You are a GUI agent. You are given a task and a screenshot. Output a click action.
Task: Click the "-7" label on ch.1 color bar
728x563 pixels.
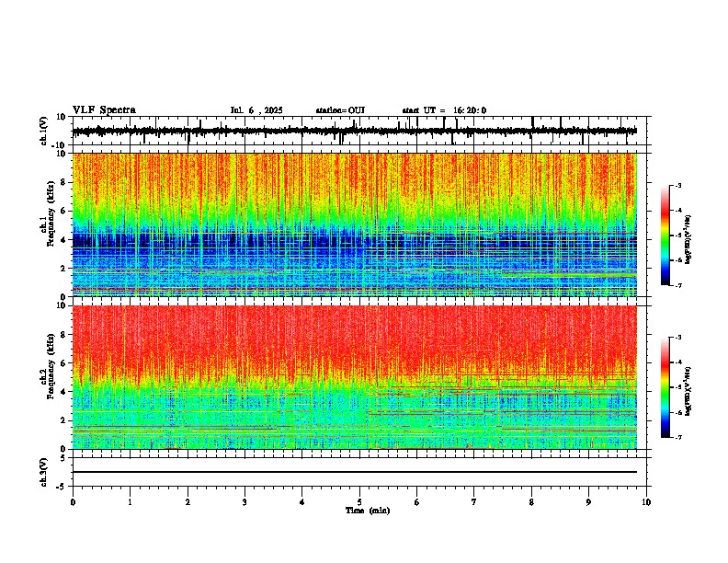tap(678, 285)
